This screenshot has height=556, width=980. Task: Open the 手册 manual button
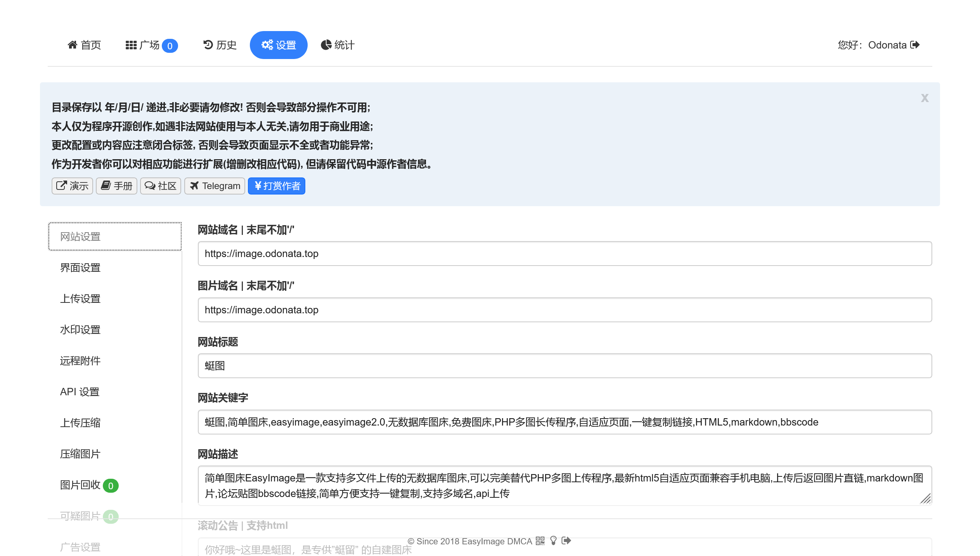point(116,186)
